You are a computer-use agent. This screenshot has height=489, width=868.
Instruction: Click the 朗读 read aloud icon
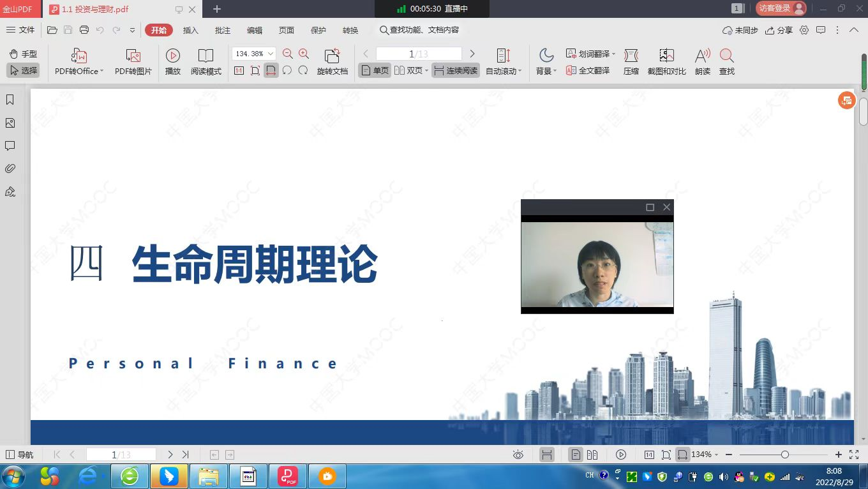(702, 56)
